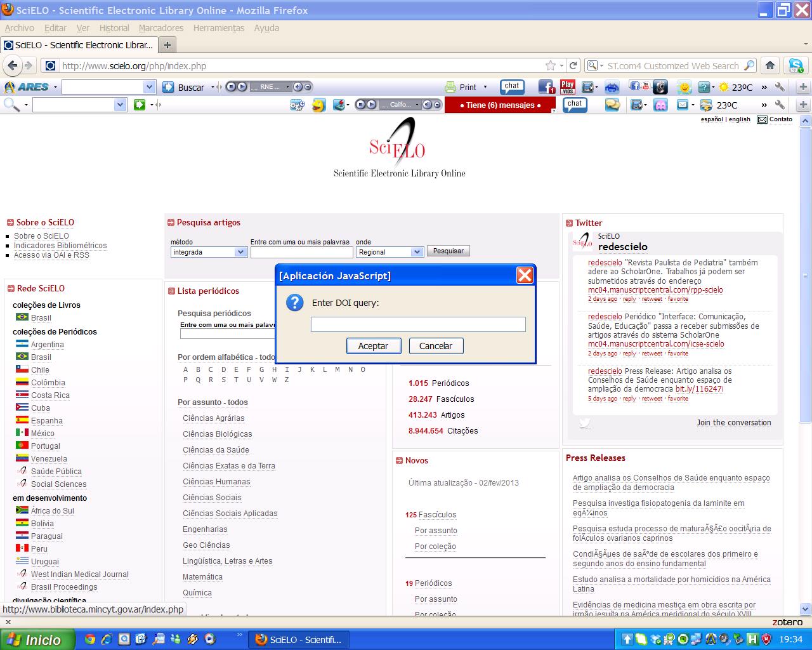Click the Play Vids toolbar icon
Image resolution: width=812 pixels, height=650 pixels.
[x=567, y=87]
